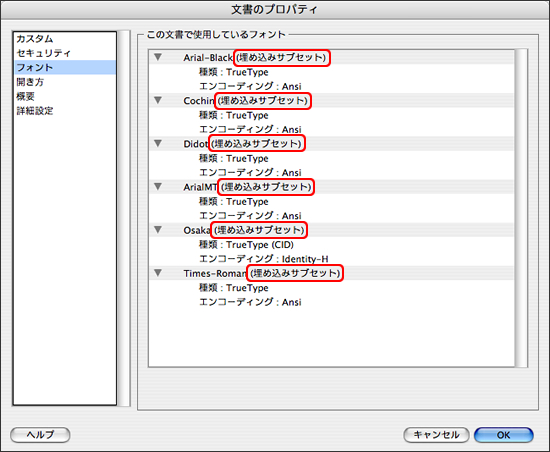
Task: Collapse the ArialMT font disclosure triangle
Action: [x=158, y=187]
